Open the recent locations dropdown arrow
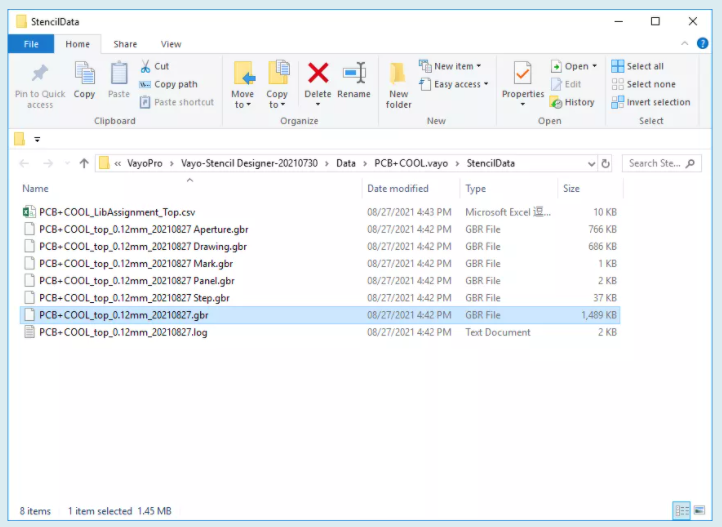This screenshot has width=722, height=527. point(67,163)
